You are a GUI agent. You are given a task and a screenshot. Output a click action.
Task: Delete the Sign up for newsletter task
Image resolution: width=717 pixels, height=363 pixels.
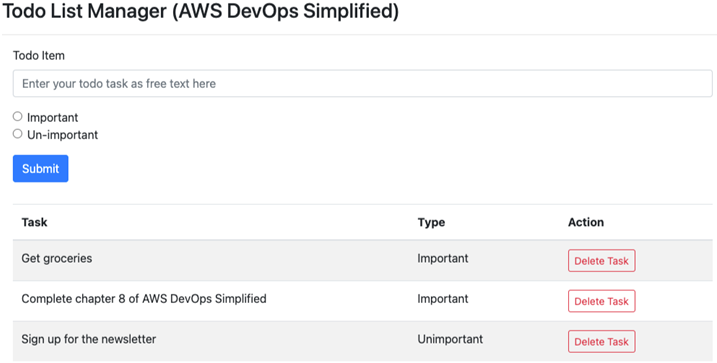[x=601, y=342]
